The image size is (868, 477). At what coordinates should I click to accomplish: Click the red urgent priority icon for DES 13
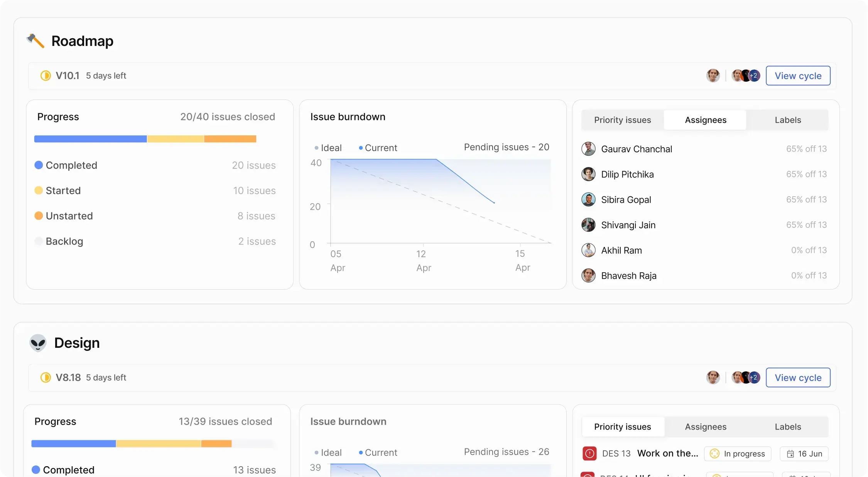pyautogui.click(x=589, y=453)
